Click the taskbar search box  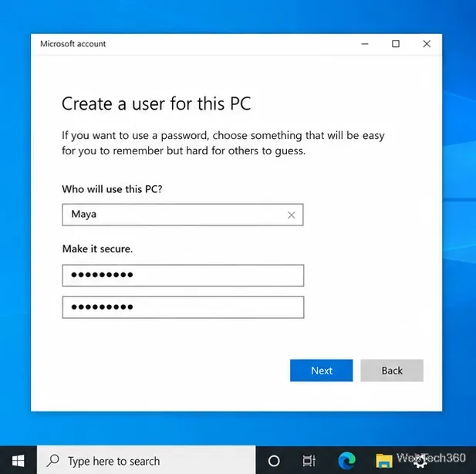click(146, 461)
